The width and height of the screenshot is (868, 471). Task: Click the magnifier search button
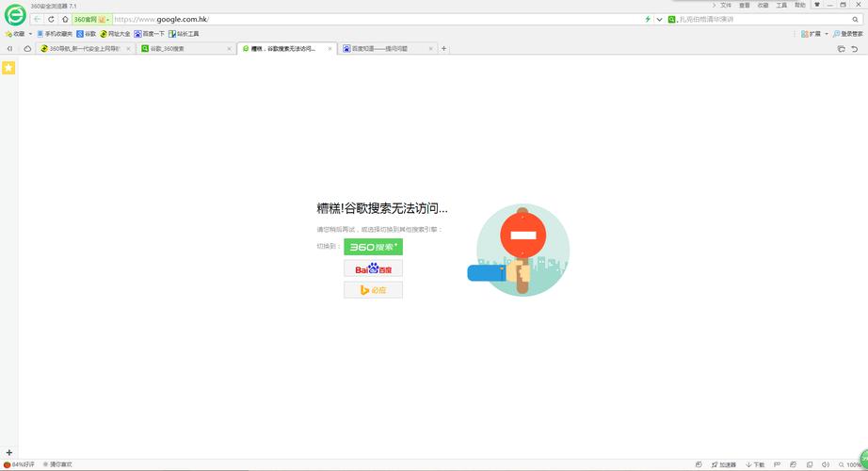pyautogui.click(x=855, y=20)
